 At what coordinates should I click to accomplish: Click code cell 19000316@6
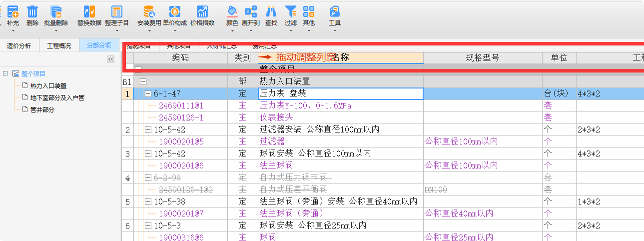[181, 237]
